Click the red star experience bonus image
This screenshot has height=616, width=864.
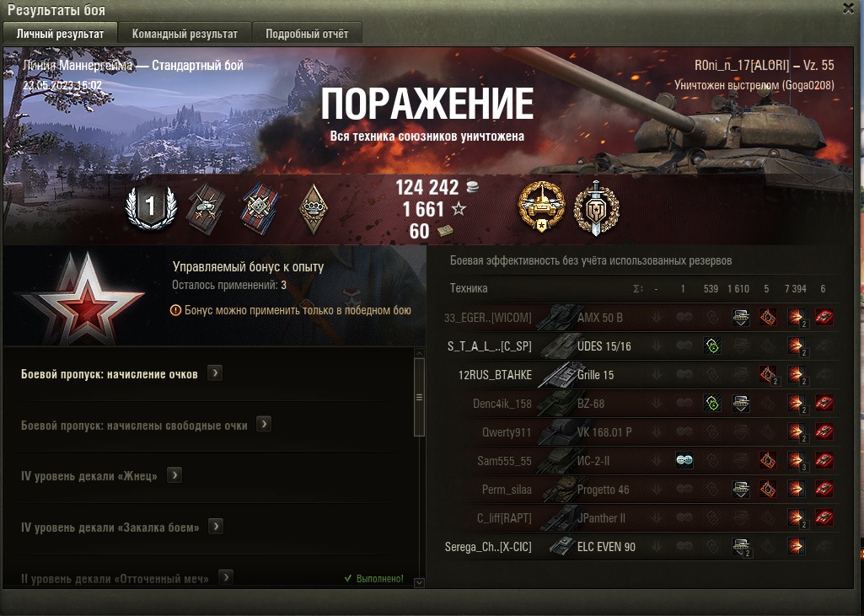click(83, 297)
